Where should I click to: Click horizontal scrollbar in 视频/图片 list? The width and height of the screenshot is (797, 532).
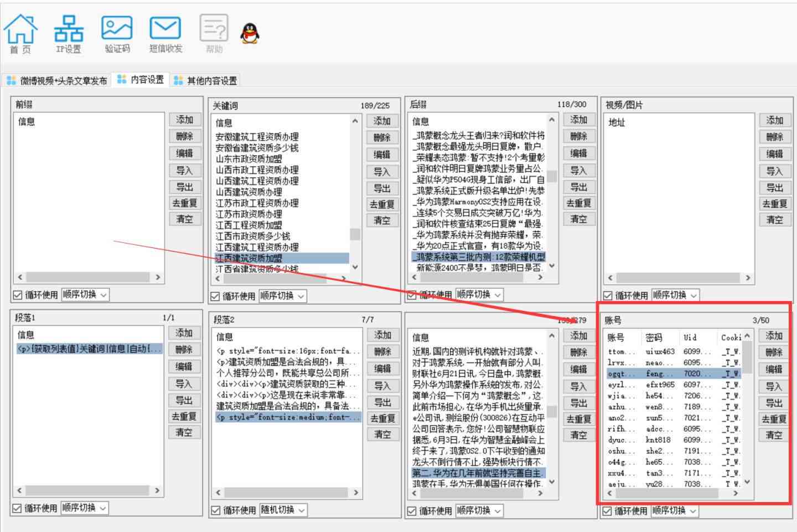[x=679, y=278]
